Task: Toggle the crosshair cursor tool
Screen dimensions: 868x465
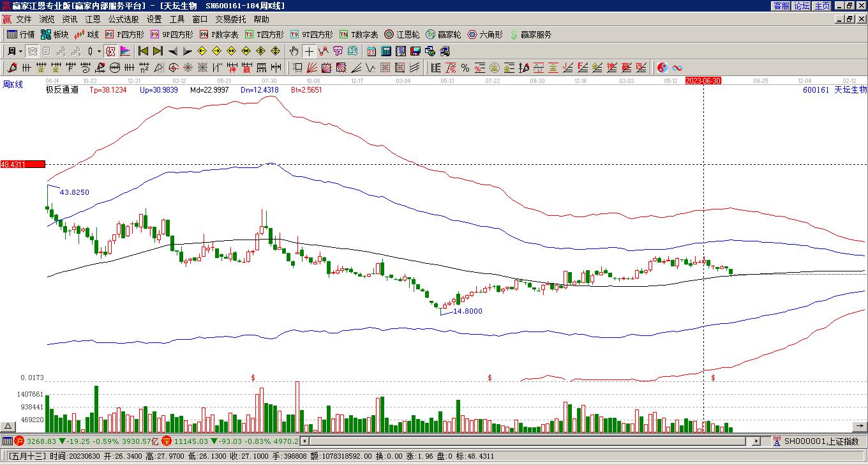Action: point(309,51)
